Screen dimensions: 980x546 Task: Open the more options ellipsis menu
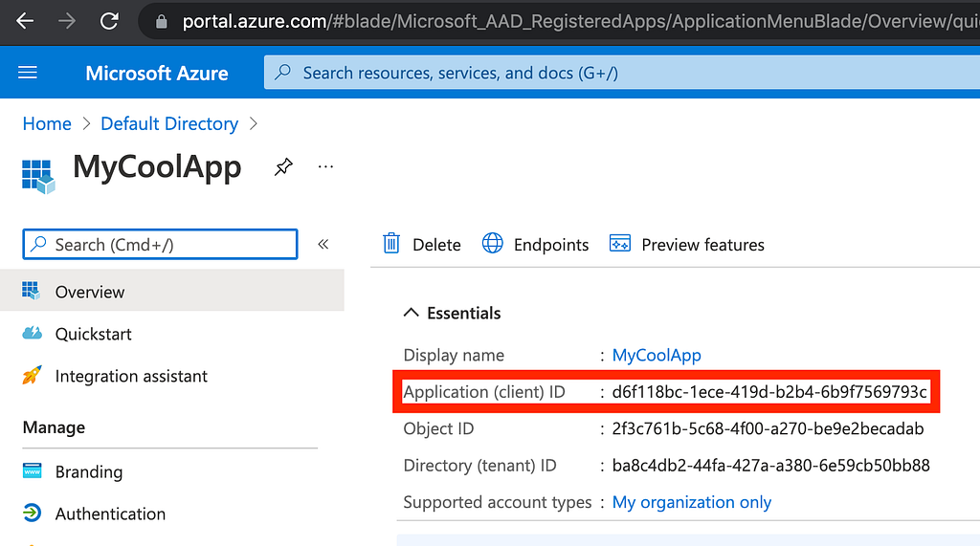click(x=325, y=167)
